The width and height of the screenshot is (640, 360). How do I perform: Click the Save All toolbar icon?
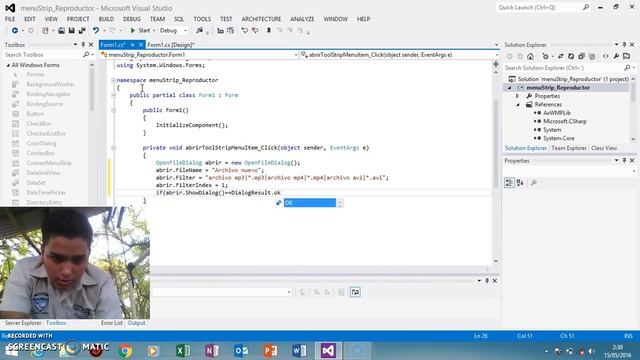(x=82, y=31)
